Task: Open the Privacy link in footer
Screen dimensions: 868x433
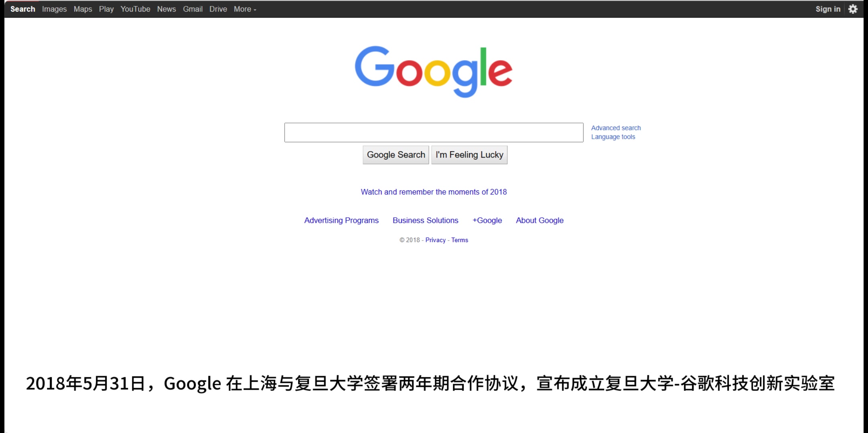Action: coord(435,240)
